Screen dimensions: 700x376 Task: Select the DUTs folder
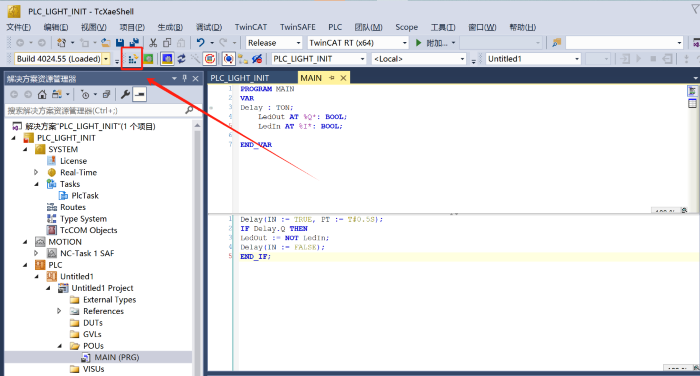tap(93, 322)
